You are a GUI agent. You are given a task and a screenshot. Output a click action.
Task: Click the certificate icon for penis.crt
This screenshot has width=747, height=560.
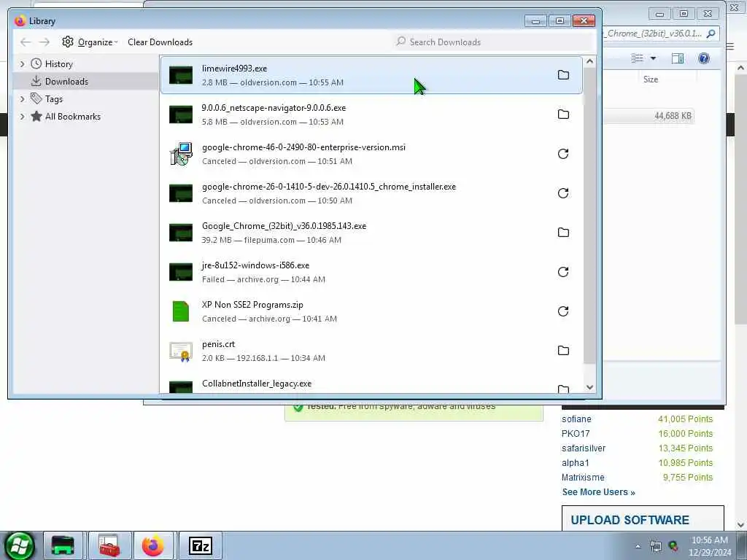point(181,351)
